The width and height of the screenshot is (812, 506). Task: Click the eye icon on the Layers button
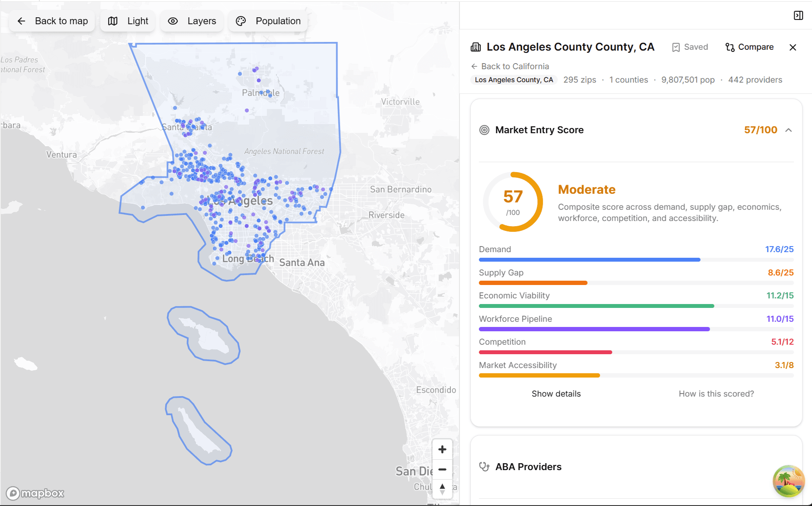(x=173, y=21)
